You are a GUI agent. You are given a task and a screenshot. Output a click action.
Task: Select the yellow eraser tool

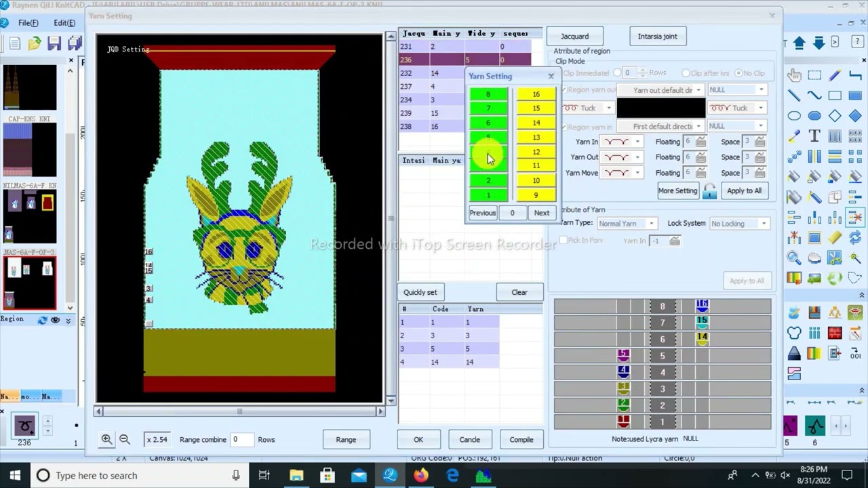point(835,238)
